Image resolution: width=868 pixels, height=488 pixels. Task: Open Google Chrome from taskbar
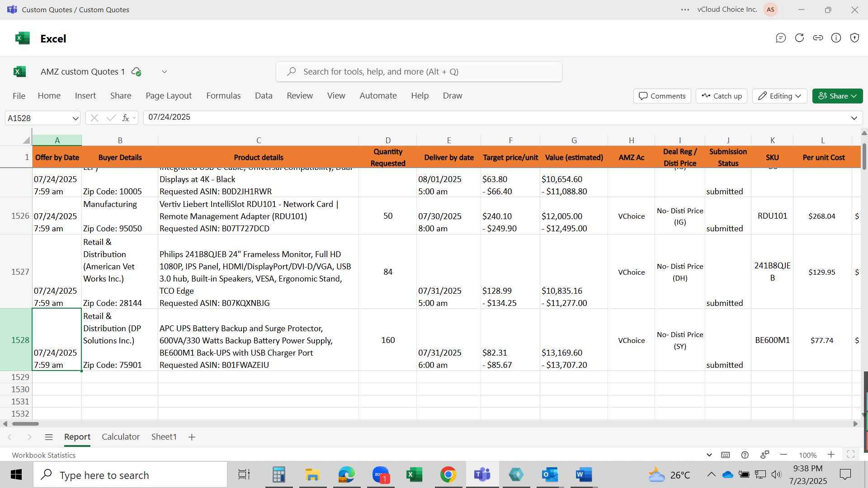coord(448,475)
